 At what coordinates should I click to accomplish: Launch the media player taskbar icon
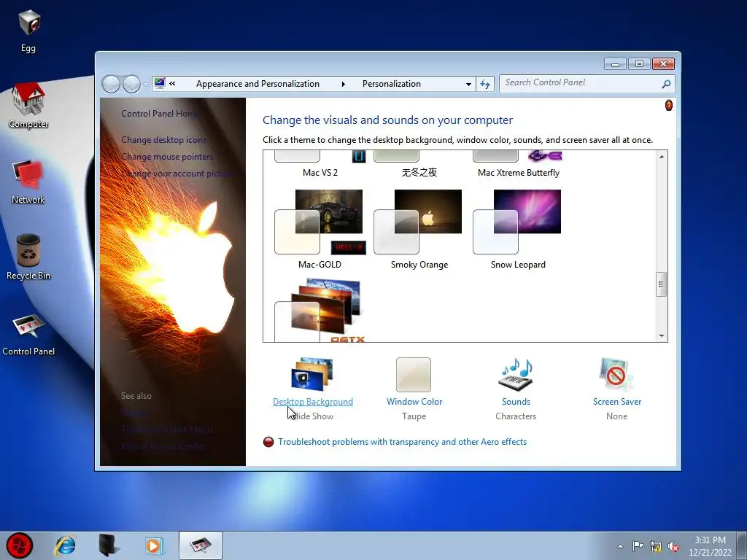pyautogui.click(x=153, y=545)
